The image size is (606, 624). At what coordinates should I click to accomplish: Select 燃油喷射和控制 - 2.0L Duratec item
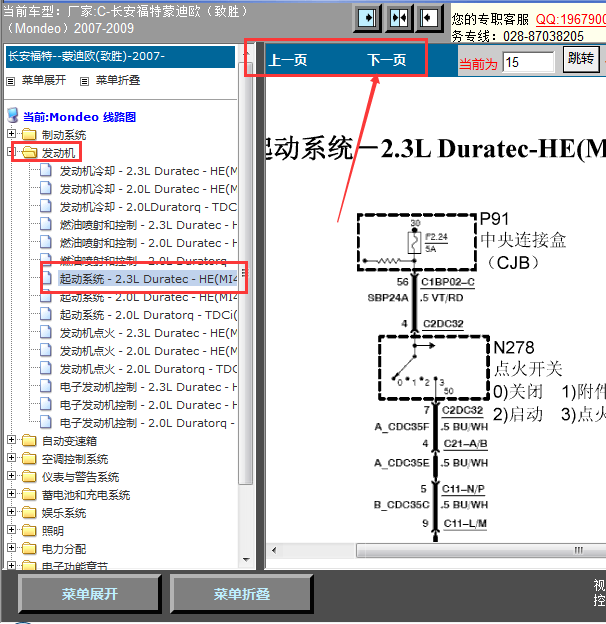click(x=148, y=243)
